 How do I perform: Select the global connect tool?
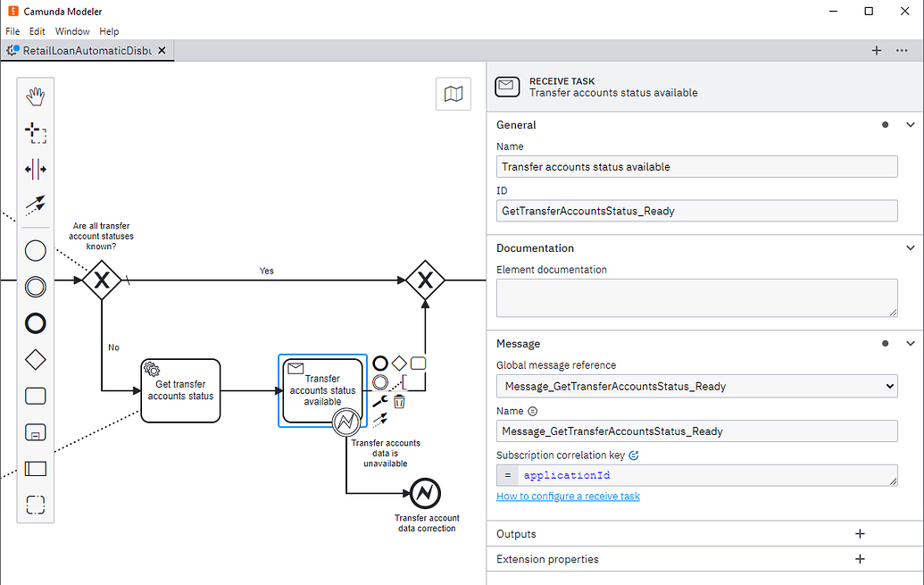(x=35, y=205)
